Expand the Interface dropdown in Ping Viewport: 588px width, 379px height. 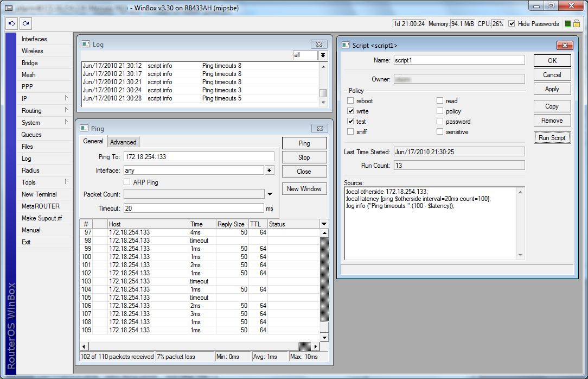[270, 170]
